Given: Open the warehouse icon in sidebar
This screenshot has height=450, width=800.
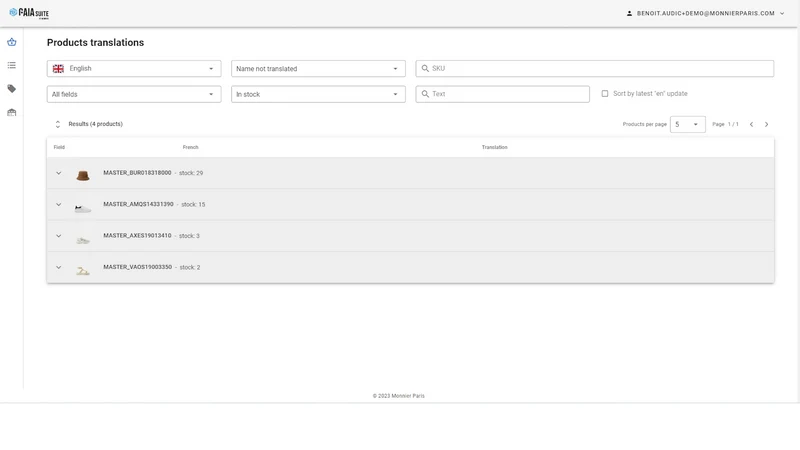Looking at the screenshot, I should pyautogui.click(x=12, y=112).
